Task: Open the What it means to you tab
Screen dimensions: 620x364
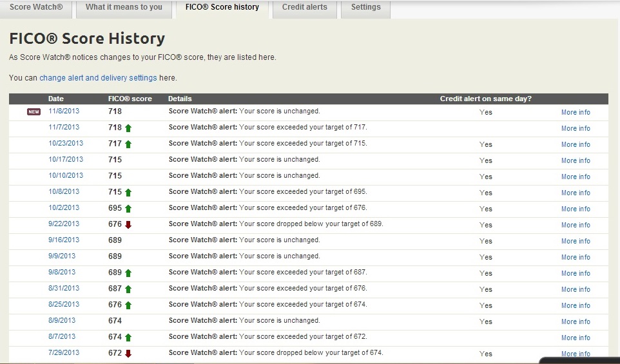Action: point(124,8)
